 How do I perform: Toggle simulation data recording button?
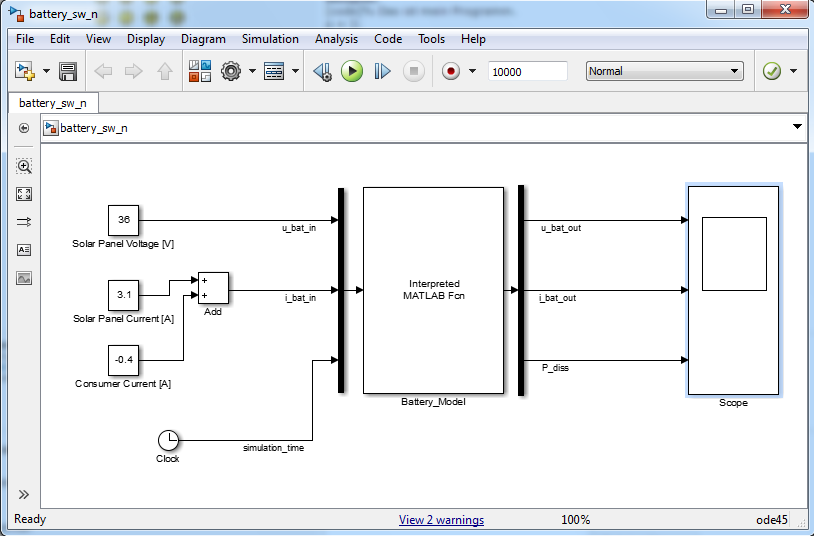451,71
